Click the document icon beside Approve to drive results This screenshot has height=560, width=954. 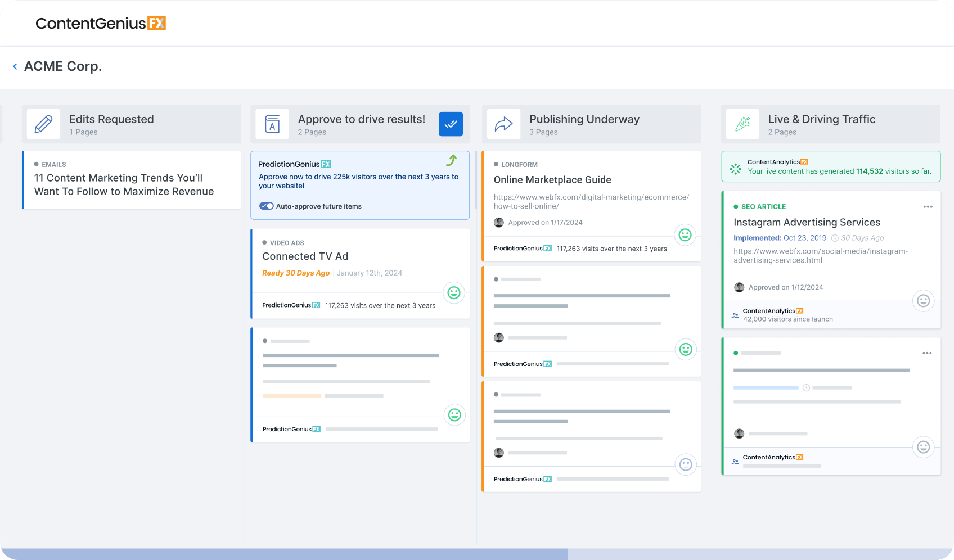coord(272,124)
